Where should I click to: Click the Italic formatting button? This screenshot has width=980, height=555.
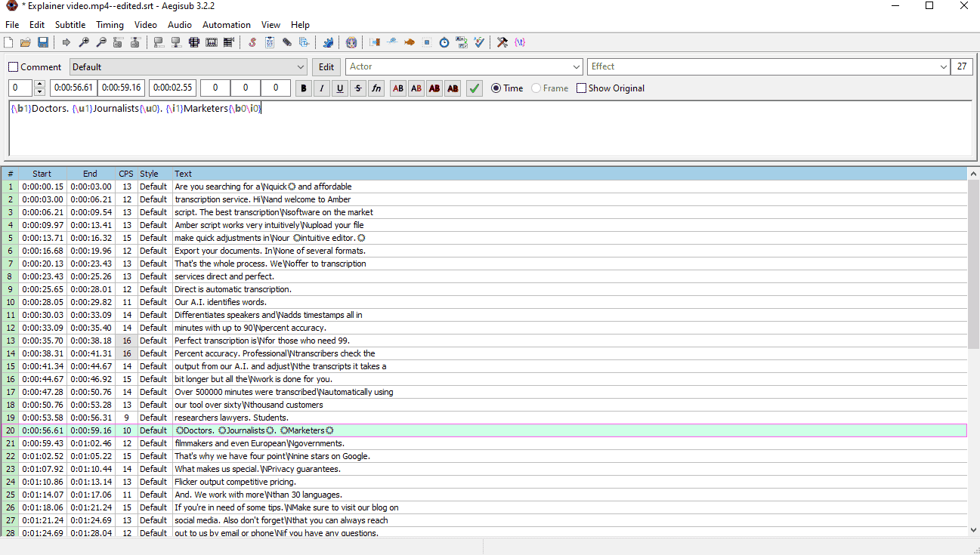pos(322,88)
